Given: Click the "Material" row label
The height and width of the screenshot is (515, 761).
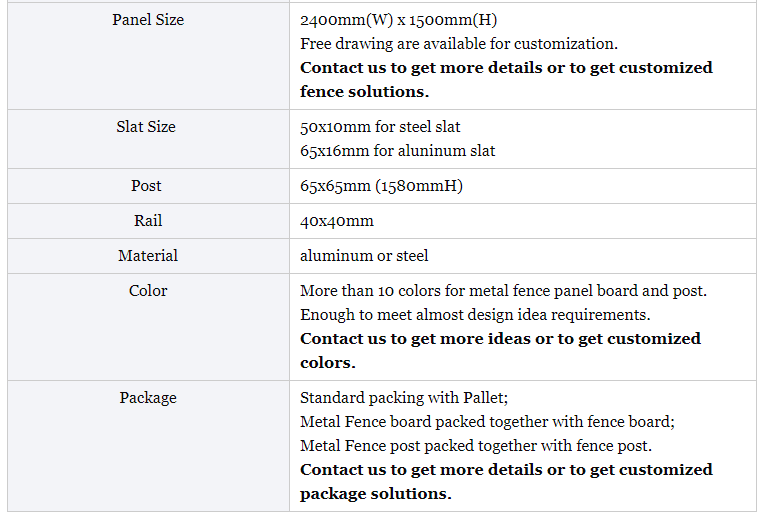Looking at the screenshot, I should [x=148, y=256].
